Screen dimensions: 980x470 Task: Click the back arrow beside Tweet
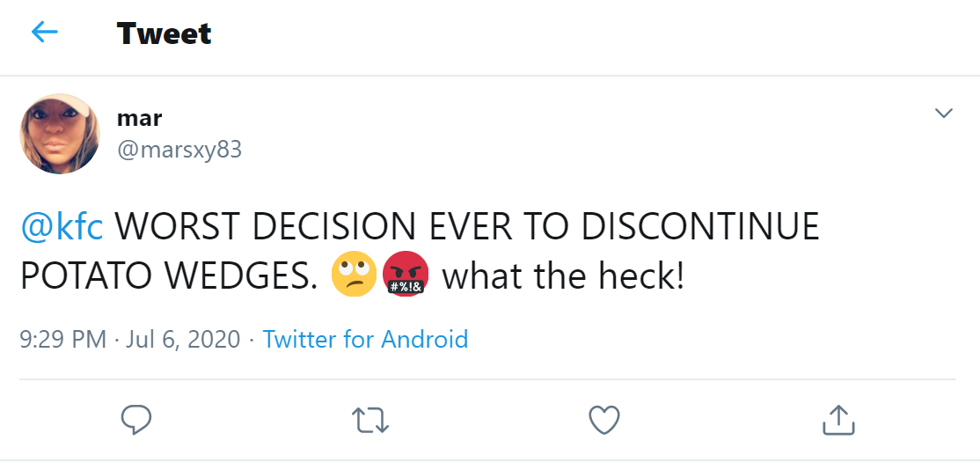click(44, 33)
